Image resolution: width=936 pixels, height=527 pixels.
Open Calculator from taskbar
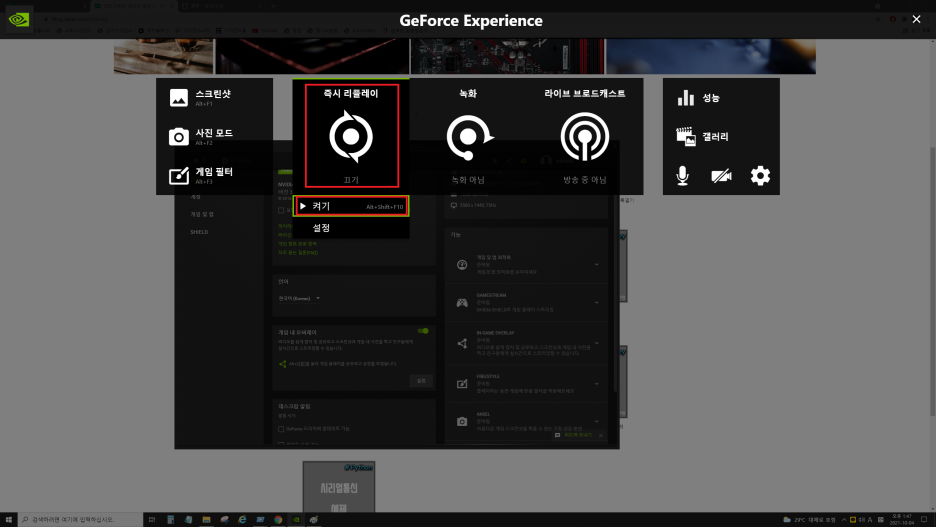click(170, 519)
